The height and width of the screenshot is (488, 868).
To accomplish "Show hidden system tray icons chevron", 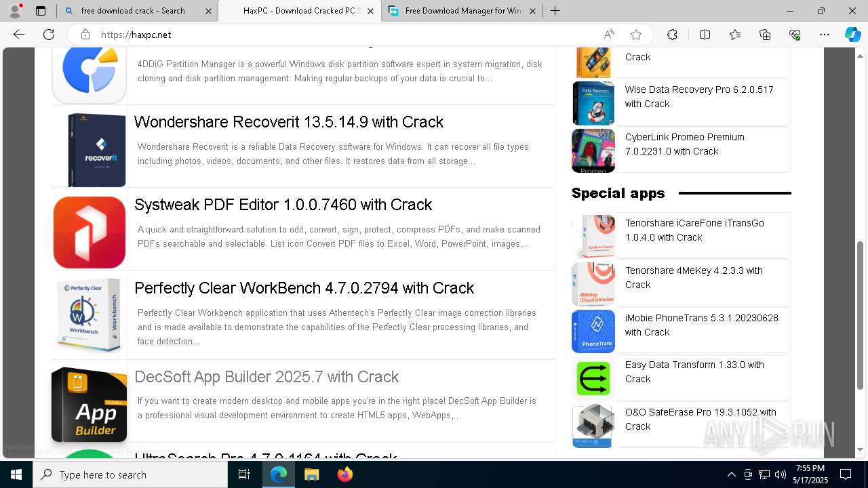I will pos(731,474).
